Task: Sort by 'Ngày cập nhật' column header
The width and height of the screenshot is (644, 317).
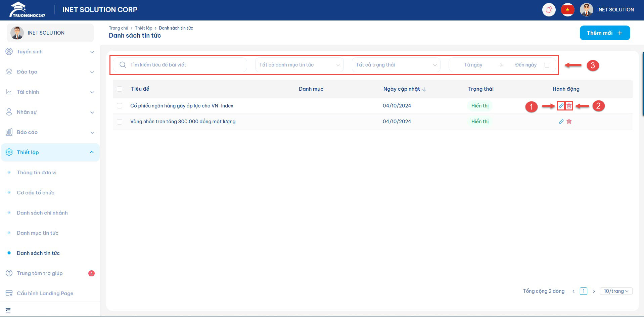Action: point(405,89)
